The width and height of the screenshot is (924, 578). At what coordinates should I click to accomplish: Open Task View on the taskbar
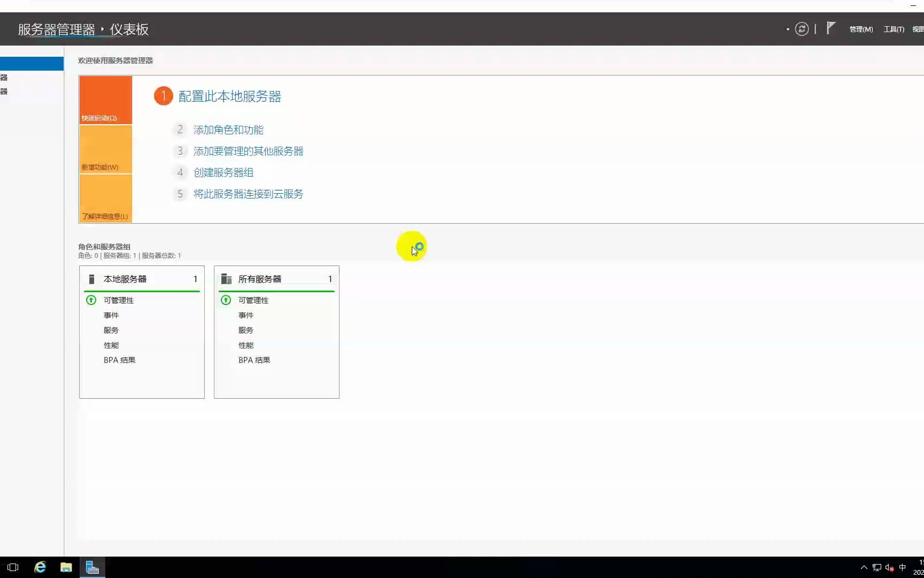coord(13,567)
